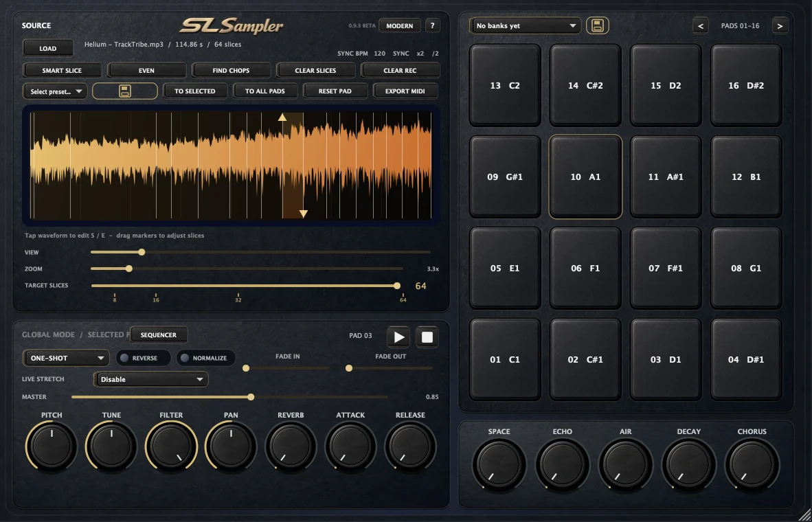
Task: Click the EXPORT MIDI button
Action: [405, 91]
